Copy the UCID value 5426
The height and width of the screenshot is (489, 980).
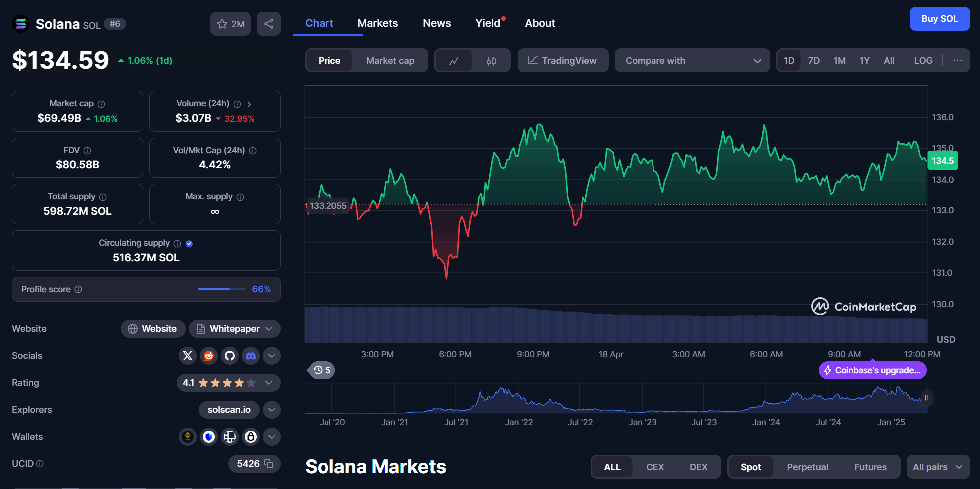pyautogui.click(x=268, y=464)
